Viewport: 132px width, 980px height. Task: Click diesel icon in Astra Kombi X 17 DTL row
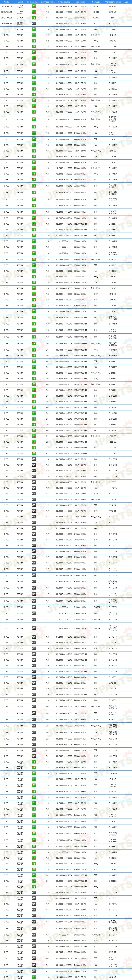click(x=34, y=898)
